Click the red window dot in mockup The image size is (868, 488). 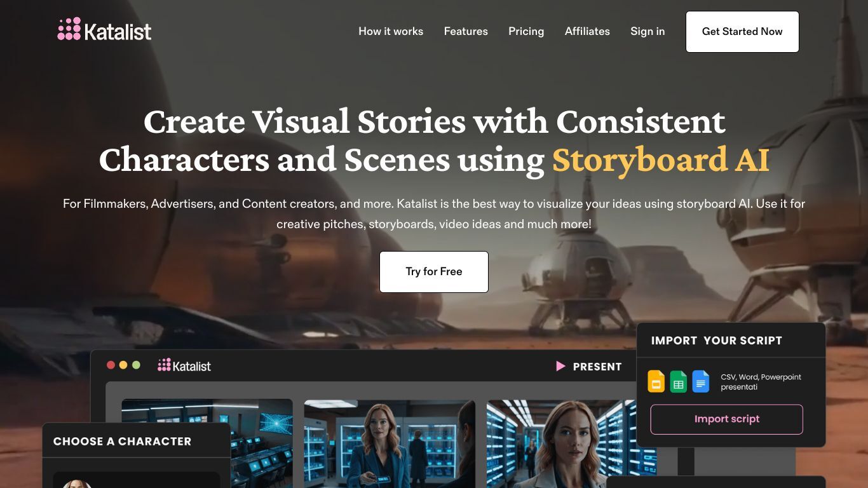111,365
